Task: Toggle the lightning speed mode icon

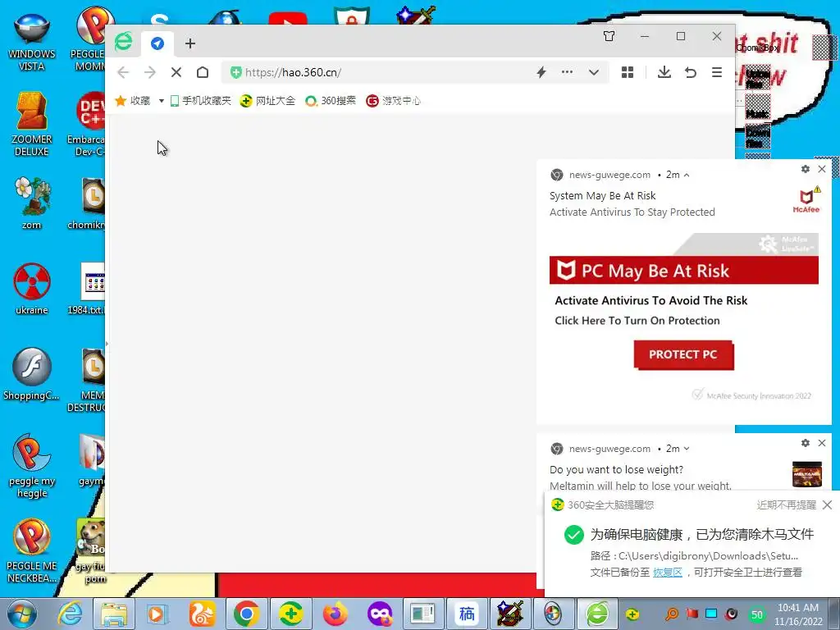Action: click(x=541, y=72)
